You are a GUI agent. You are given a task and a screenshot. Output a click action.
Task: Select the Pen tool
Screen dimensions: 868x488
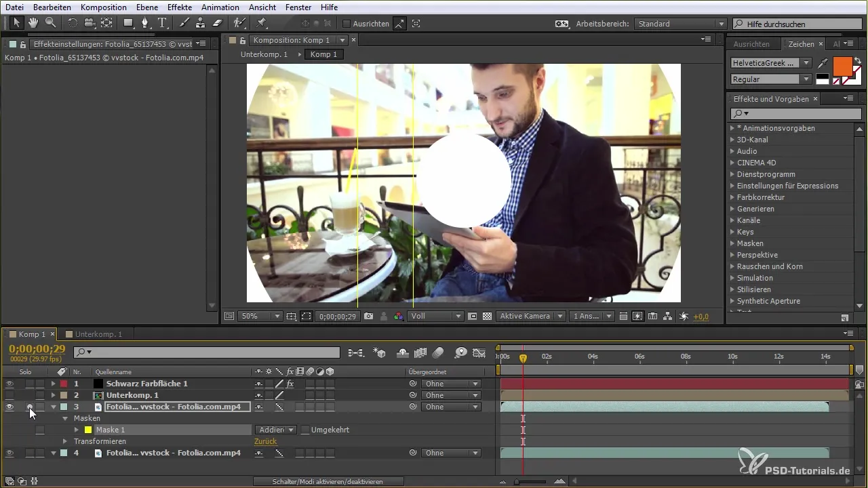[x=145, y=23]
